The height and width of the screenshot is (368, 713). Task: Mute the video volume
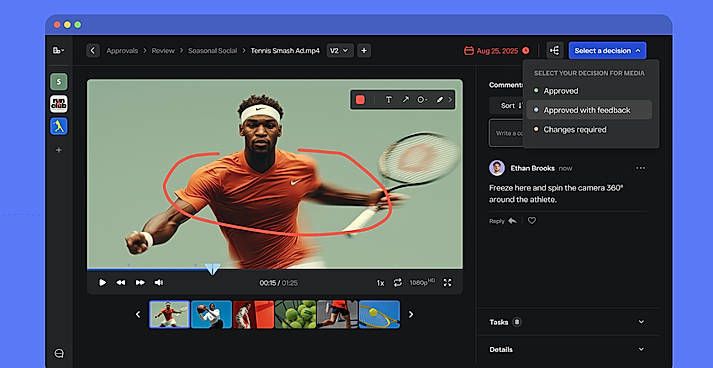point(159,282)
